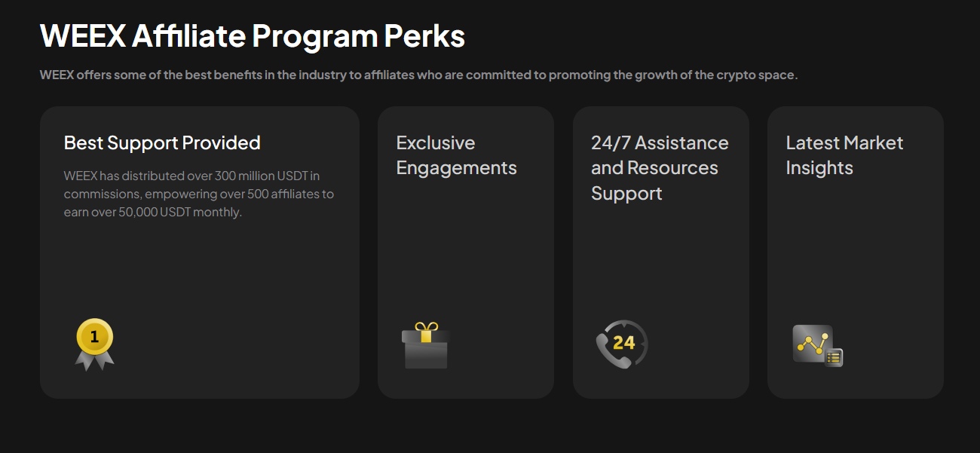Click the Latest Market Insights heading
The image size is (980, 453).
coord(844,155)
